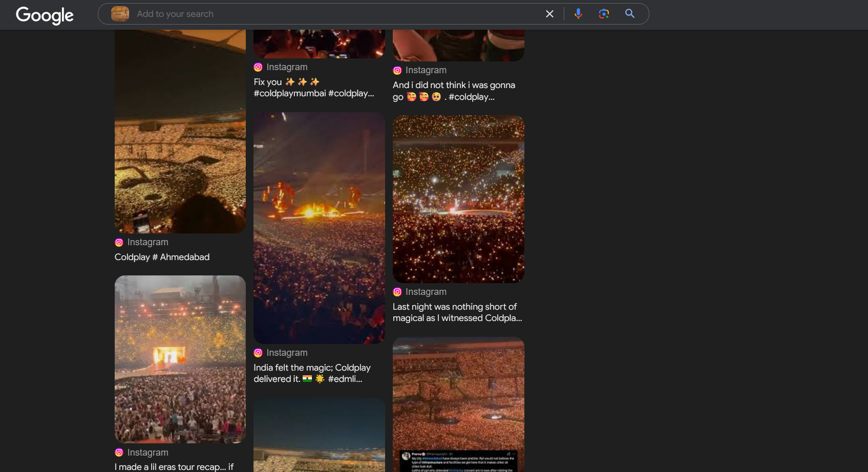Click the thumbnail showing the fiery concert stage
Viewport: 868px width, 472px height.
point(319,227)
